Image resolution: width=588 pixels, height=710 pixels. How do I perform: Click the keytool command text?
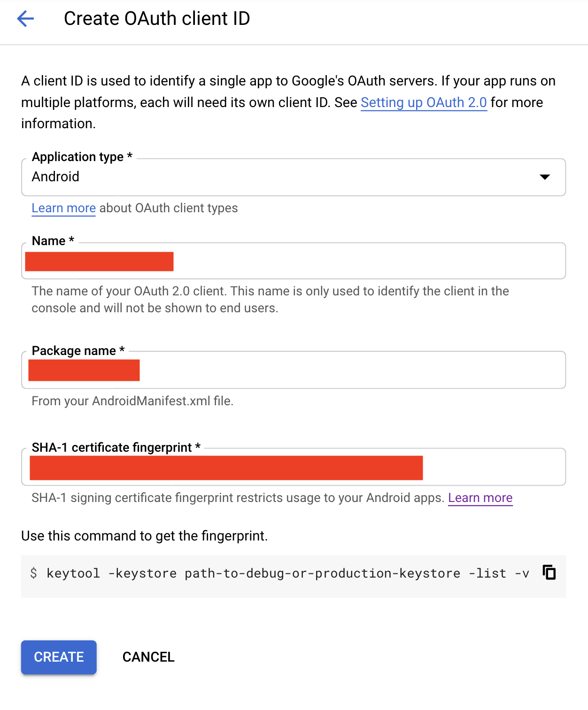click(287, 573)
